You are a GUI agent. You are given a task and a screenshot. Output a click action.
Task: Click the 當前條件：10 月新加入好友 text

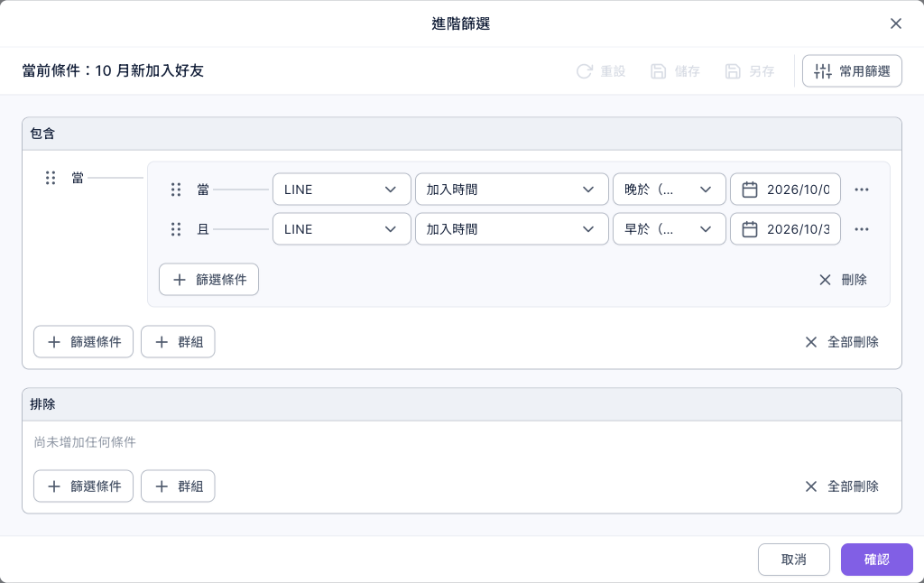[113, 70]
